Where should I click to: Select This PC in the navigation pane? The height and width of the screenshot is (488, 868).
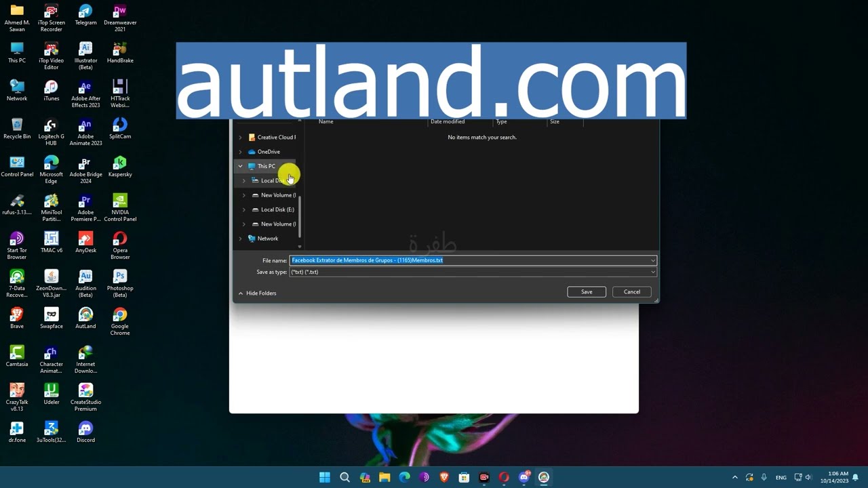pyautogui.click(x=267, y=166)
